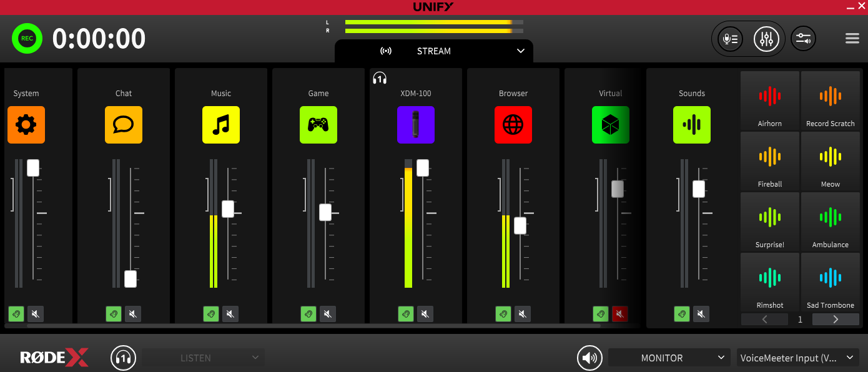
Task: Mute the Chat channel
Action: click(x=133, y=314)
